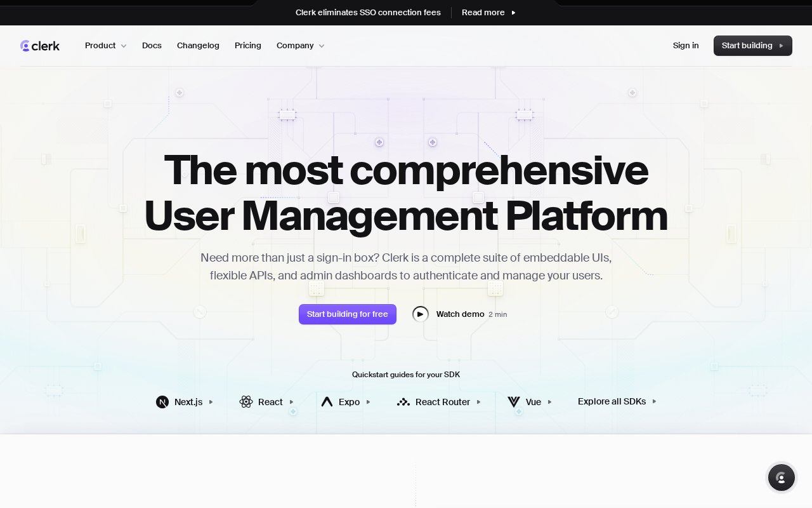Viewport: 812px width, 508px height.
Task: Click Start building for free
Action: 348,314
